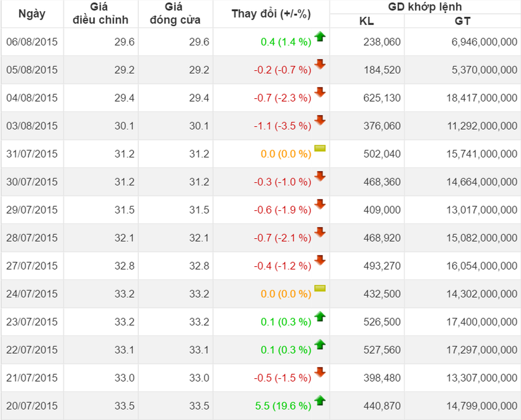Click red down arrow in 28/07/2015 row

pyautogui.click(x=320, y=232)
